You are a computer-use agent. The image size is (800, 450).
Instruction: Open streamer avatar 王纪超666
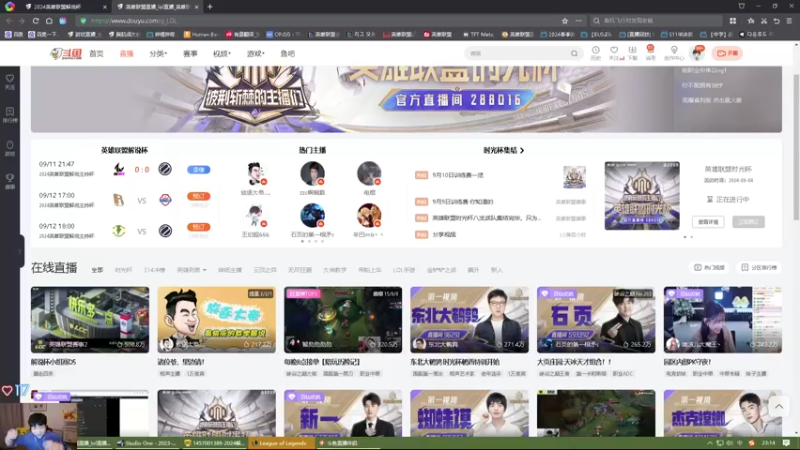(x=255, y=216)
